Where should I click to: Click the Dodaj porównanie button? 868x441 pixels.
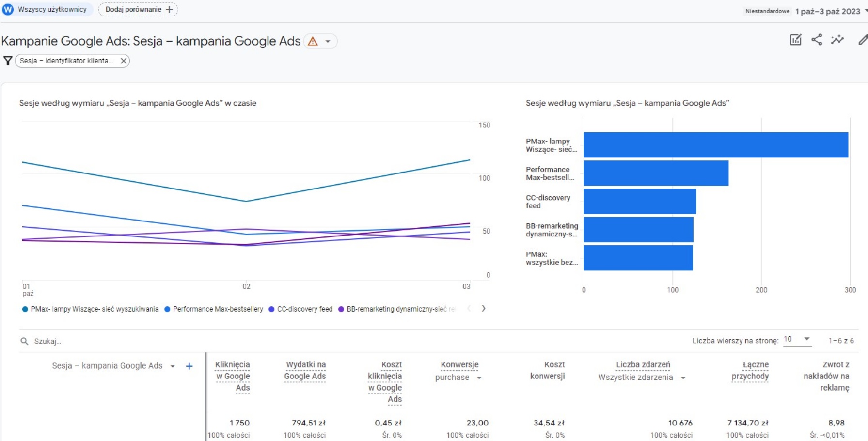point(138,10)
